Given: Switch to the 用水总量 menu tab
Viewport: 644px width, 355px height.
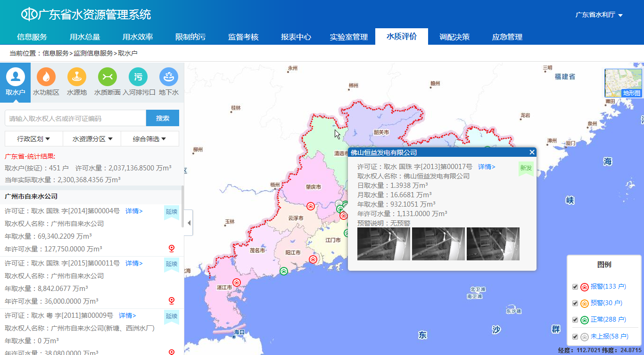Looking at the screenshot, I should pos(85,37).
